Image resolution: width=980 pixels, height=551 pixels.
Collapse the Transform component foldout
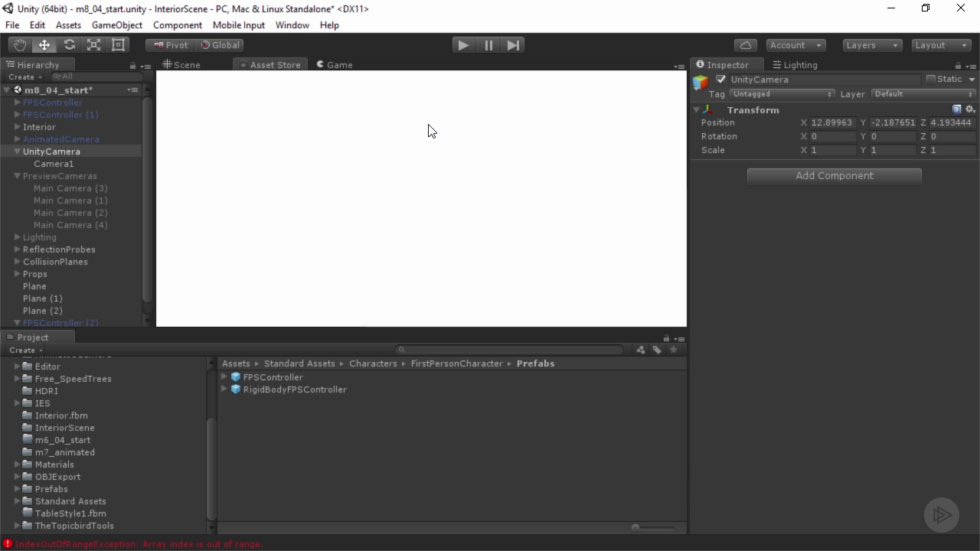pyautogui.click(x=697, y=110)
